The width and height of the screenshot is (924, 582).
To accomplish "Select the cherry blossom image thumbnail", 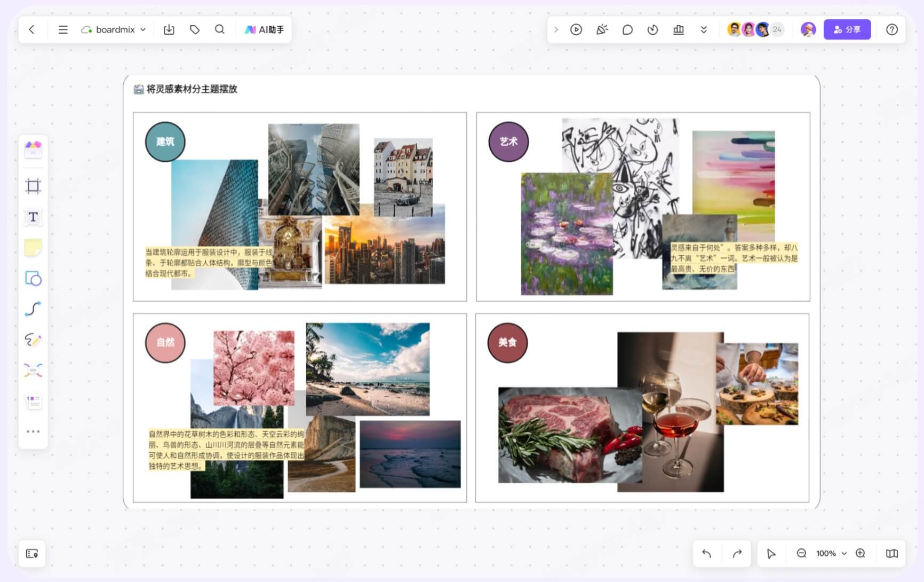I will click(254, 368).
